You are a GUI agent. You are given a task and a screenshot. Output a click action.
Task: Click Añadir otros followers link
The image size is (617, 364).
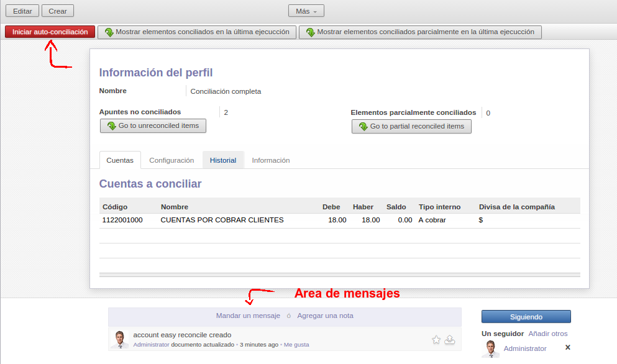point(548,334)
